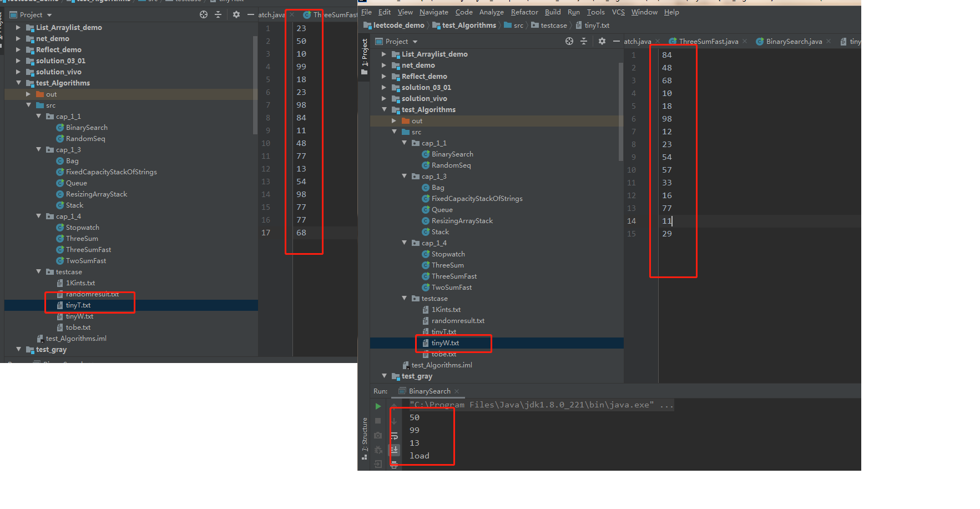This screenshot has height=509, width=980.
Task: Click src breadcrumb in navigation bar
Action: coord(514,25)
